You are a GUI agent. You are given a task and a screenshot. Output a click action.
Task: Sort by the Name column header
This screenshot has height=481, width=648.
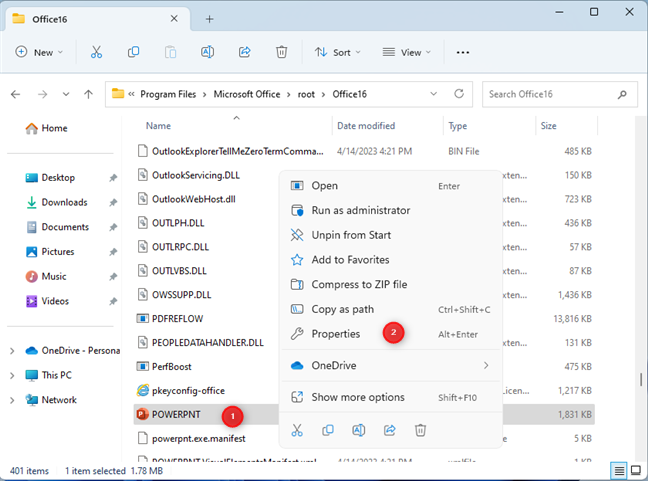point(158,126)
